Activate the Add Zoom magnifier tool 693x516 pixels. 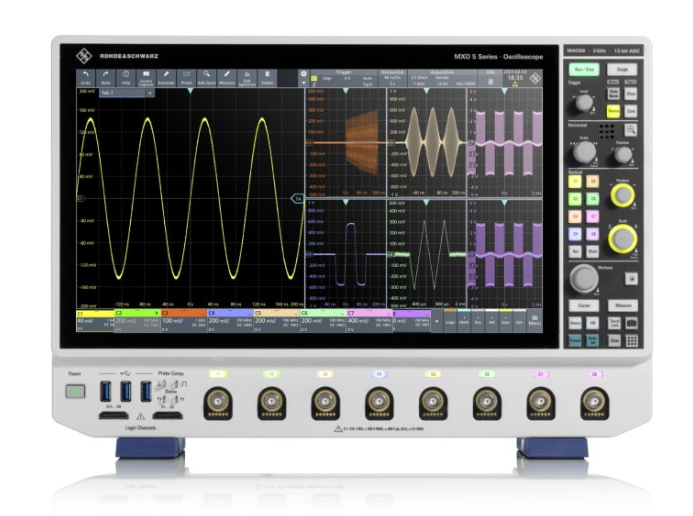pyautogui.click(x=206, y=78)
